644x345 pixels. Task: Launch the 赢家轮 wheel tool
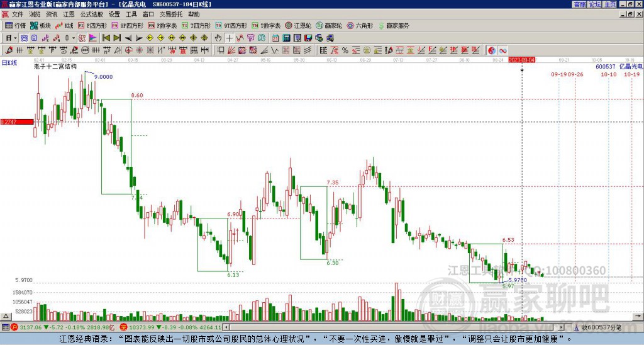[329, 25]
